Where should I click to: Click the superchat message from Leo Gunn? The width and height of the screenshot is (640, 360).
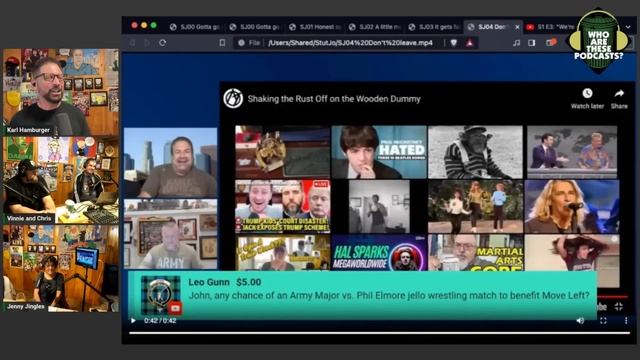(x=389, y=295)
